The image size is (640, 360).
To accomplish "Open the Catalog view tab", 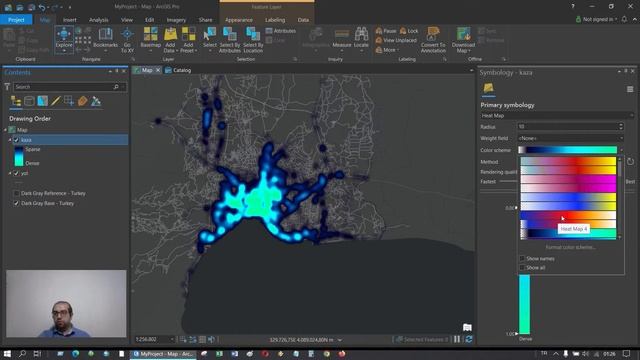I will pyautogui.click(x=178, y=70).
